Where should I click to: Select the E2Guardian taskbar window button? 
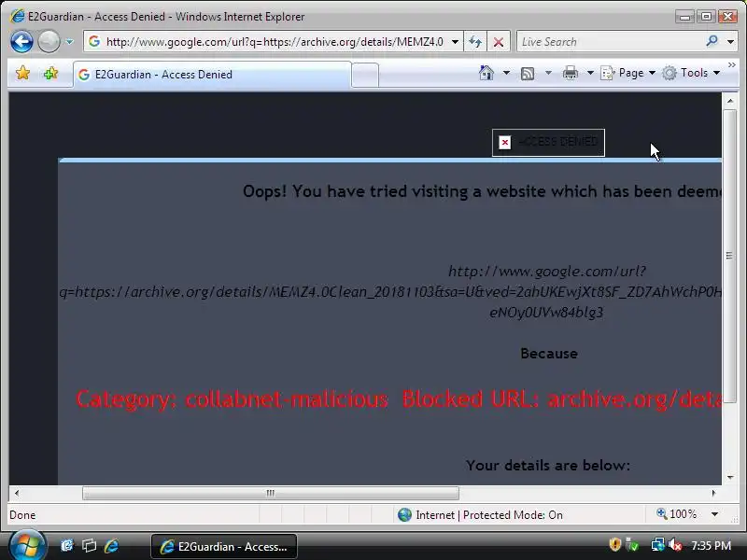click(x=224, y=546)
